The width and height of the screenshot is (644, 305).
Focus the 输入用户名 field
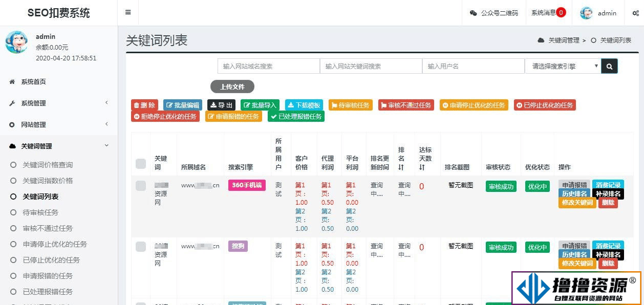pyautogui.click(x=474, y=66)
